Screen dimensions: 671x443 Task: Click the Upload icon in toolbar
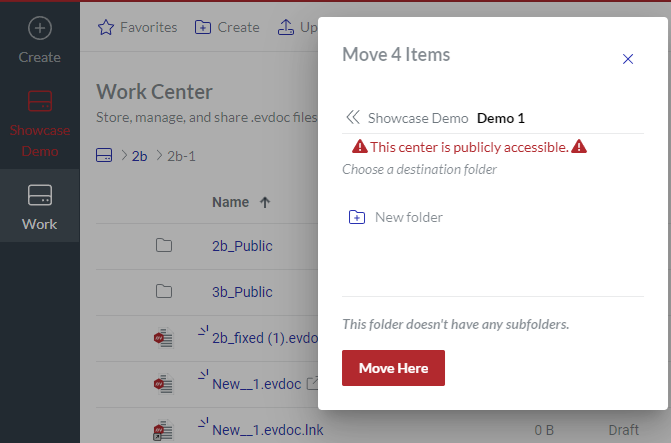point(286,27)
